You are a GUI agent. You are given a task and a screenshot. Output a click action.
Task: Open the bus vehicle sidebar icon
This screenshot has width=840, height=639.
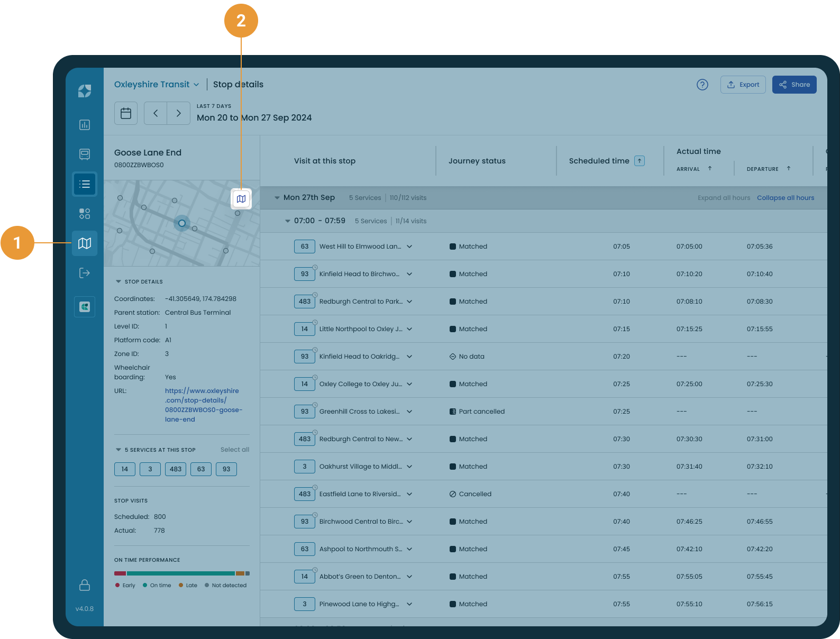click(85, 154)
